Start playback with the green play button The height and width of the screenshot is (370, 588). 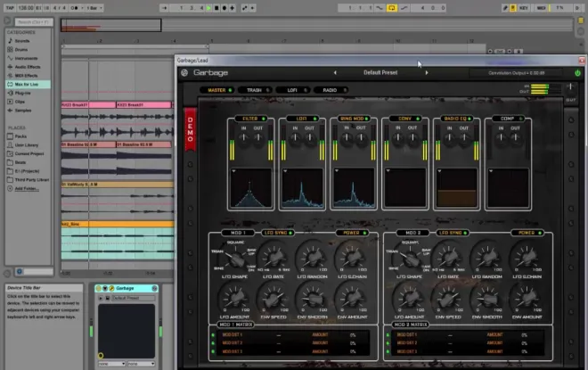tap(208, 8)
